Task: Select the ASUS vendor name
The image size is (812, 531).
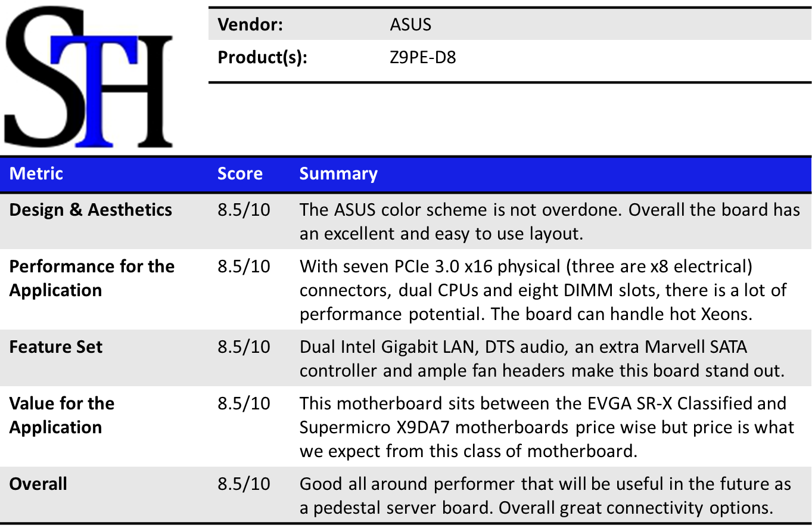Action: point(410,25)
